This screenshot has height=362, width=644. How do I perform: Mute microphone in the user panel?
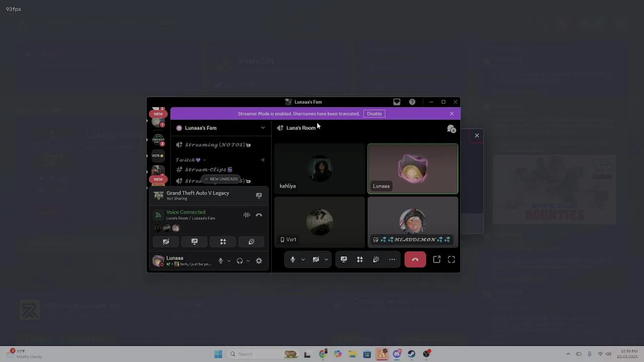(220, 261)
